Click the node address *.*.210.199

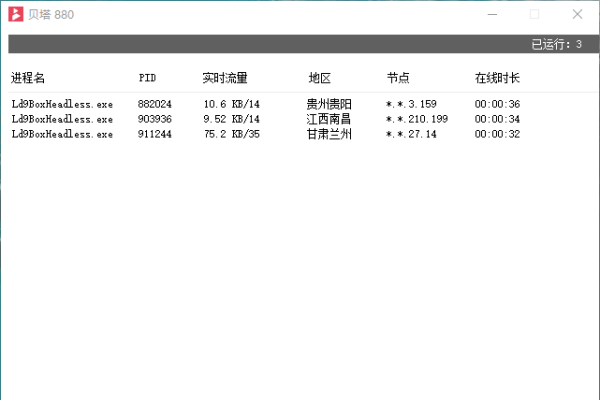point(416,119)
